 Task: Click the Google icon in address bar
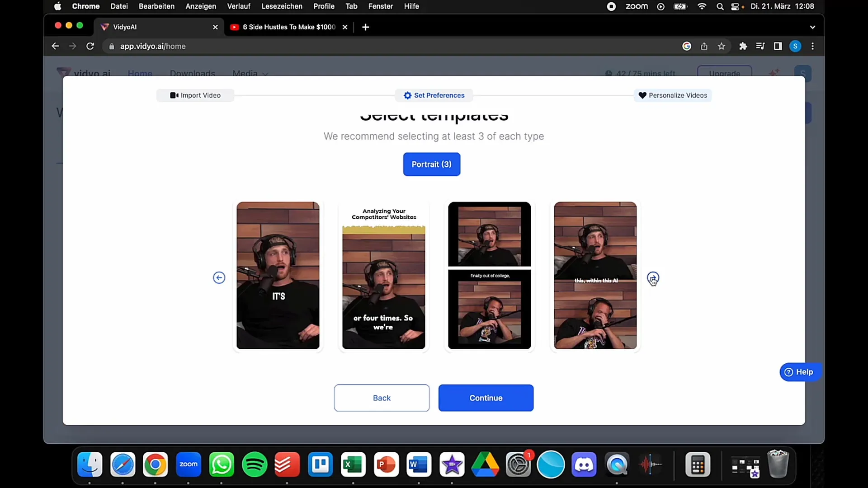coord(687,46)
